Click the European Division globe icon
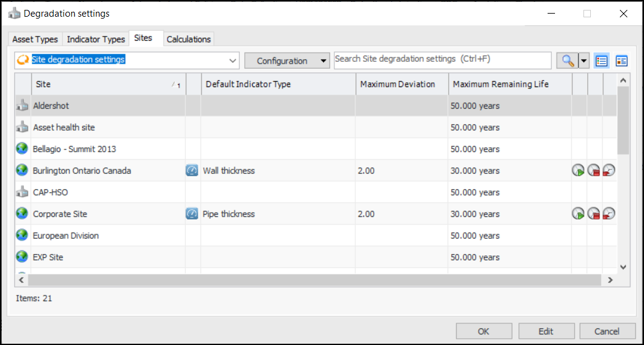Image resolution: width=644 pixels, height=345 pixels. tap(22, 236)
